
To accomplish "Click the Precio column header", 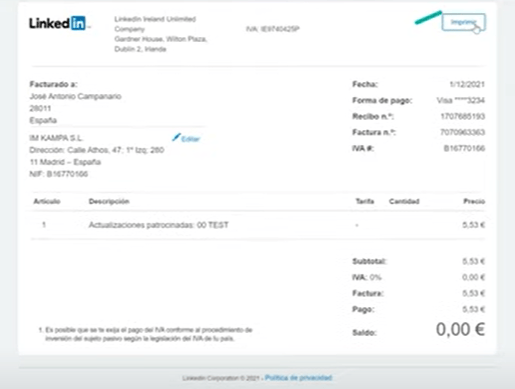I will (474, 201).
